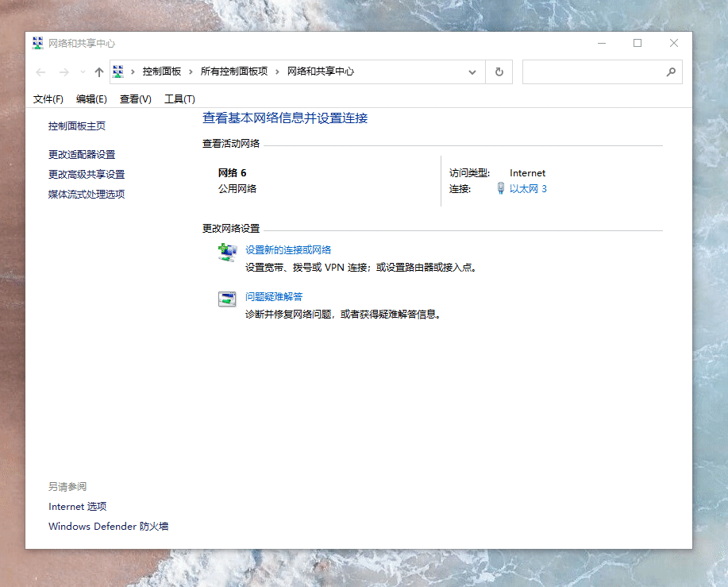Click the 问题疑难解答 troubleshooting icon

[x=228, y=299]
